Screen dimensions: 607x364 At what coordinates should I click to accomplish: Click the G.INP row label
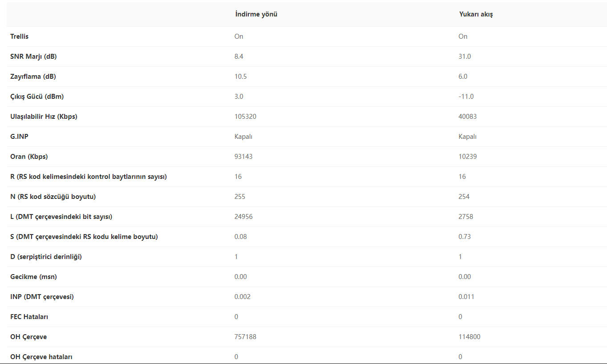coord(19,137)
